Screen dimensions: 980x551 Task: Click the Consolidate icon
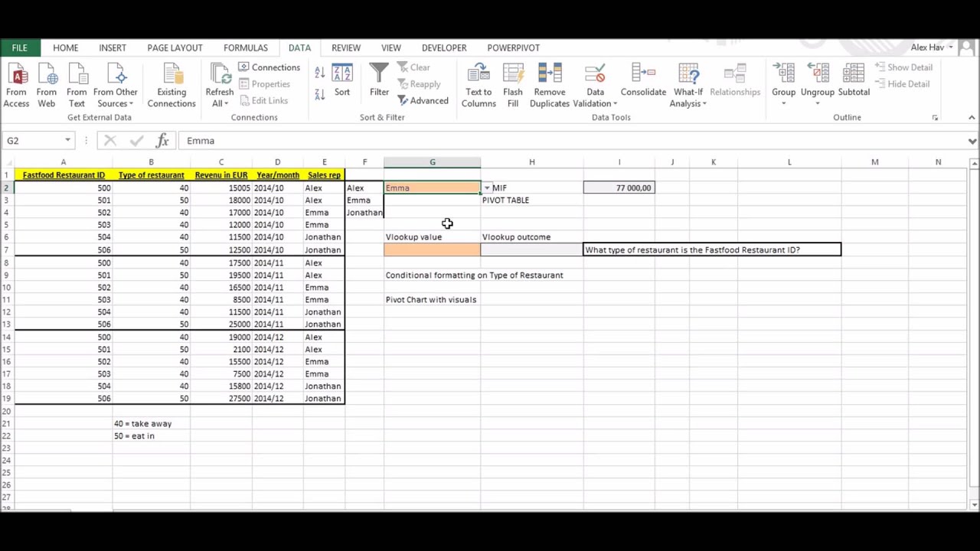tap(643, 80)
